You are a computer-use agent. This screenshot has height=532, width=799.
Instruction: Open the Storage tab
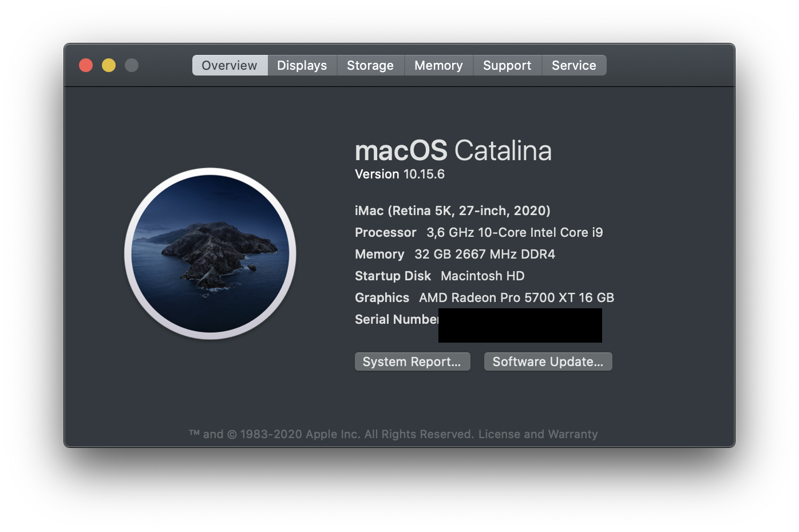370,65
